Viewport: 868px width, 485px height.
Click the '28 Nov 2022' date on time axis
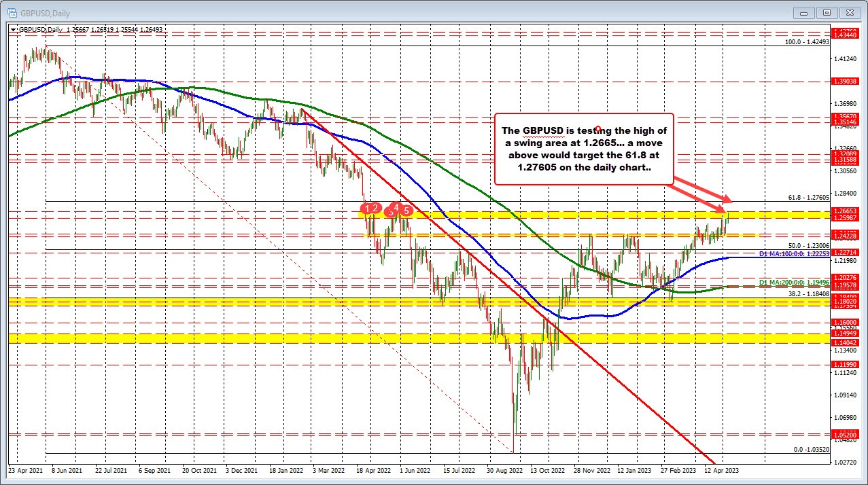[x=593, y=469]
